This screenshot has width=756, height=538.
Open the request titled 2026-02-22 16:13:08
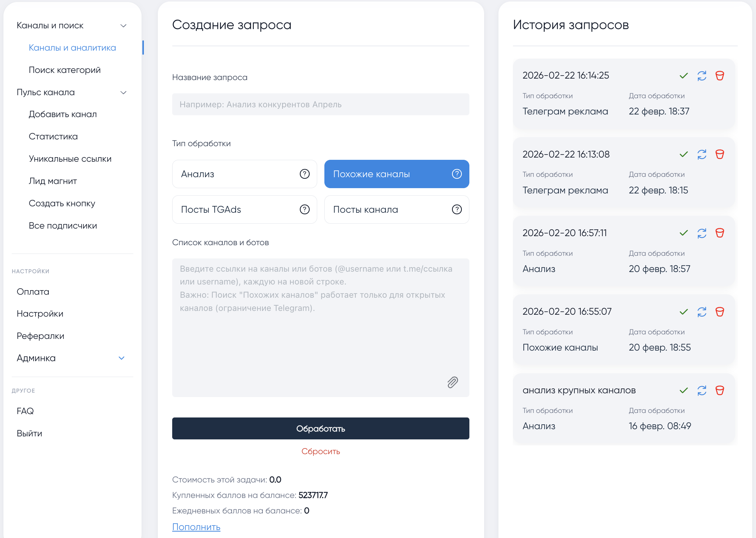[566, 154]
